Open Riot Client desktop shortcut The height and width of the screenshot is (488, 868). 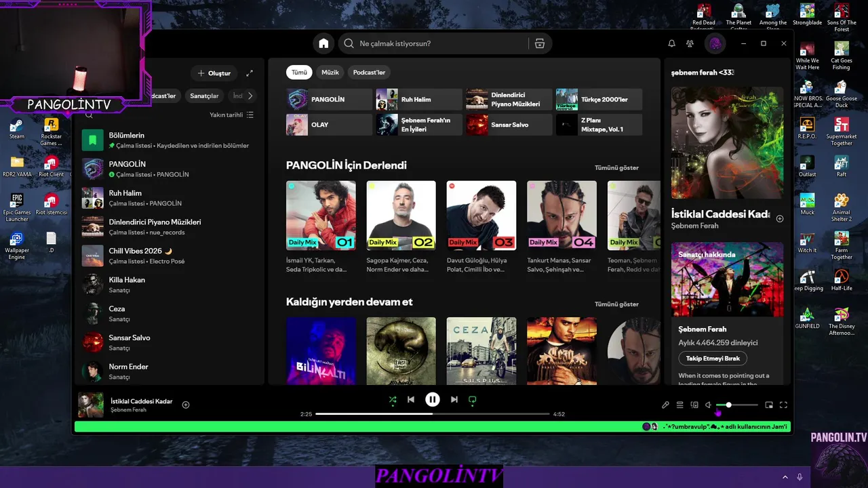coord(51,167)
